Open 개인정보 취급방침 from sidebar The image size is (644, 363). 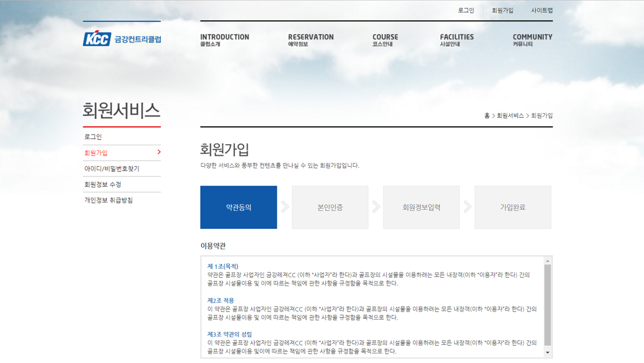(108, 200)
